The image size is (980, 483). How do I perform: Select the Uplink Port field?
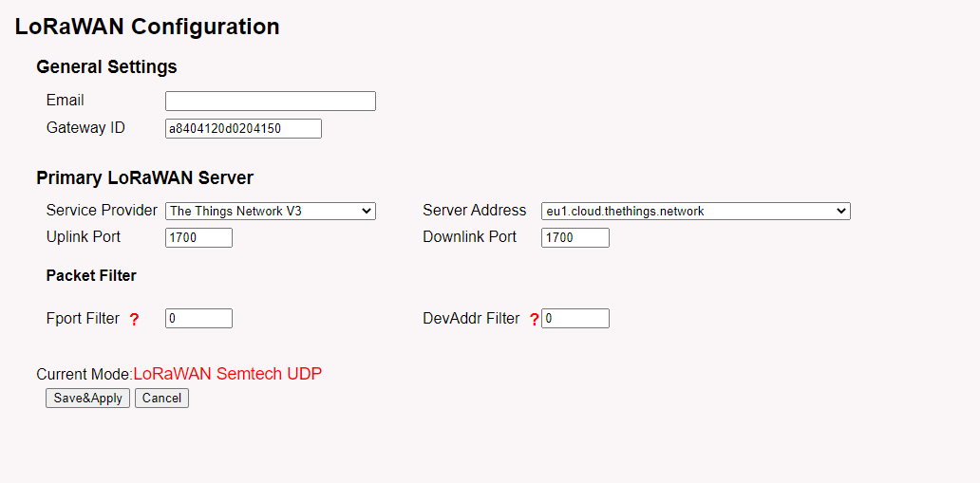pos(198,237)
